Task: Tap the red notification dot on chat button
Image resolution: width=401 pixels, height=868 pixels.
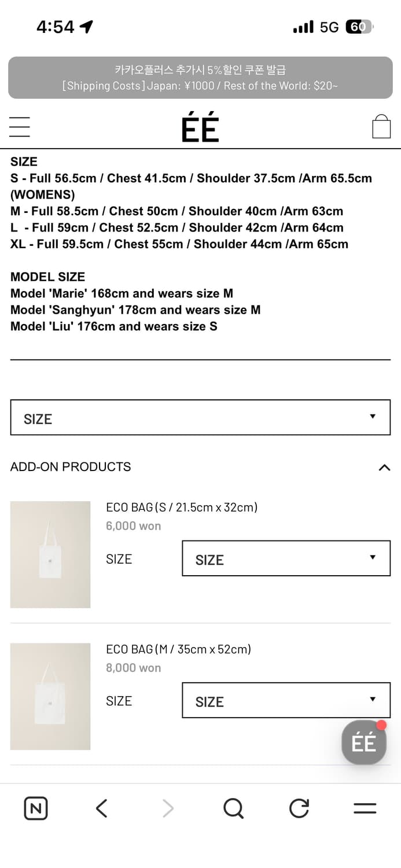Action: pos(380,723)
